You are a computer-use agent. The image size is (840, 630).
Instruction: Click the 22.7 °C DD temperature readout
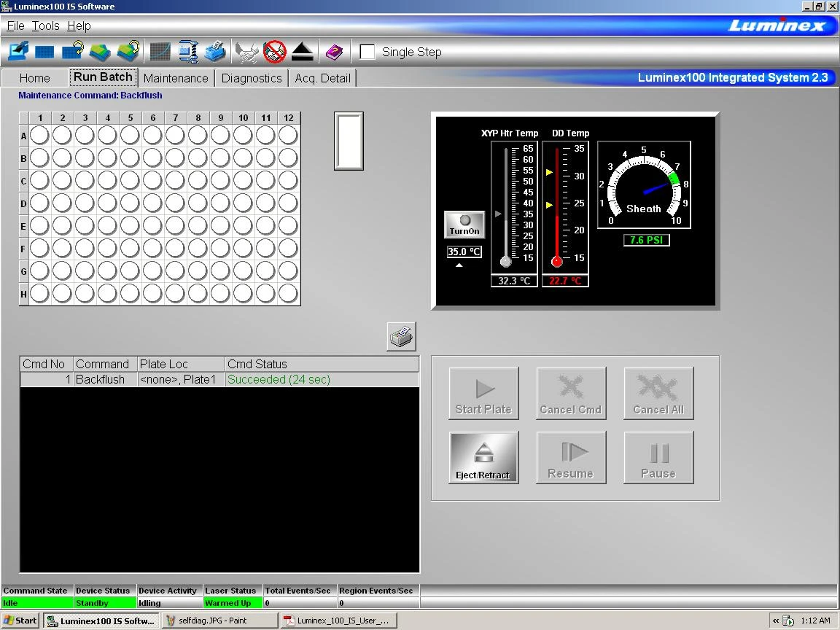click(565, 281)
